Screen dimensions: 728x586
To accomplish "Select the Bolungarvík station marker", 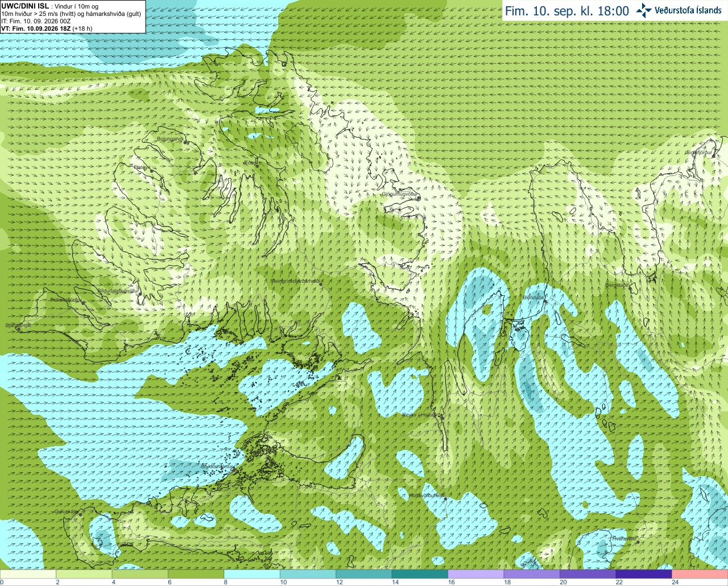I will point(186,142).
